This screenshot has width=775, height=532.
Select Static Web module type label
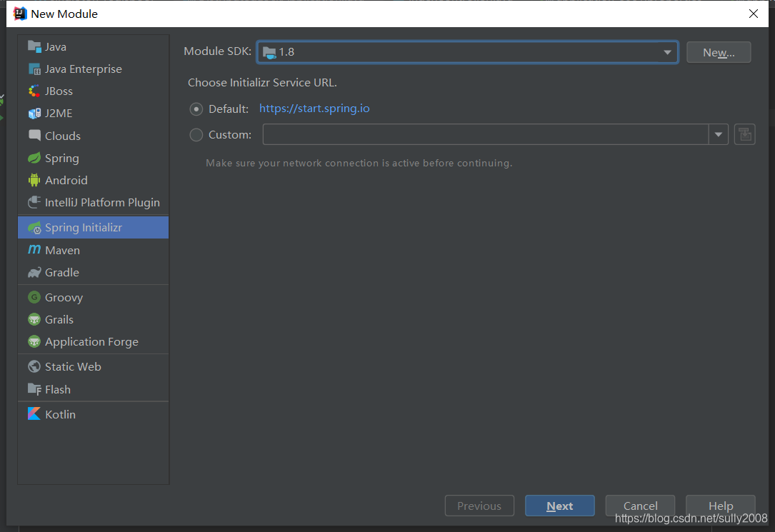[x=73, y=366]
